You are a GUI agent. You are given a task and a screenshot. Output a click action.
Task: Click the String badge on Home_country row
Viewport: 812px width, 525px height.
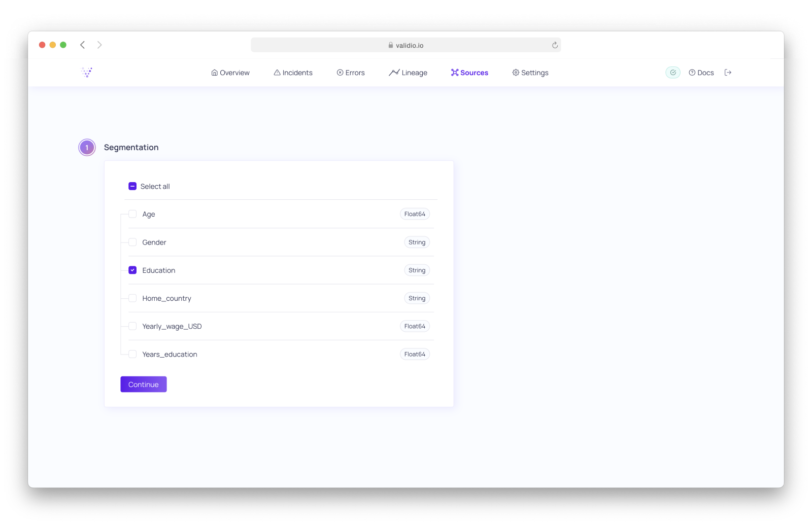[x=417, y=298]
